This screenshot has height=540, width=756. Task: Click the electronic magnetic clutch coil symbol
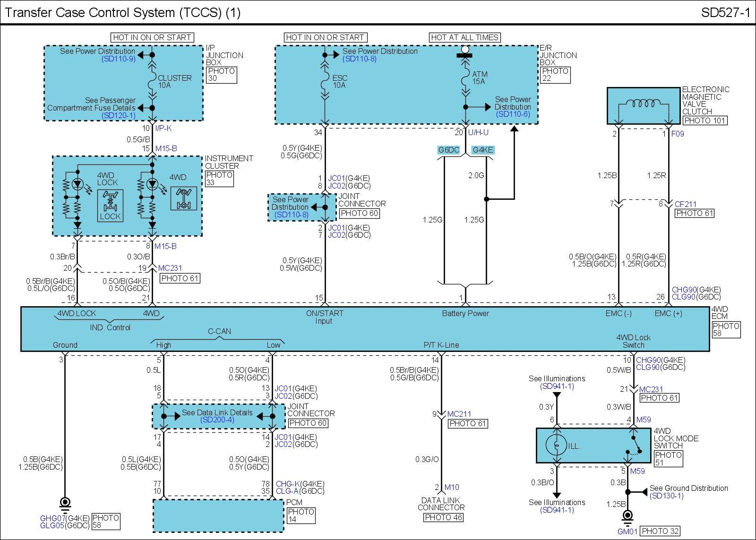(x=643, y=104)
